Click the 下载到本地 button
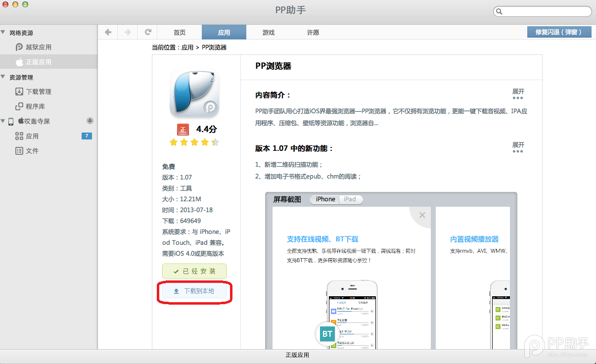 pos(194,291)
